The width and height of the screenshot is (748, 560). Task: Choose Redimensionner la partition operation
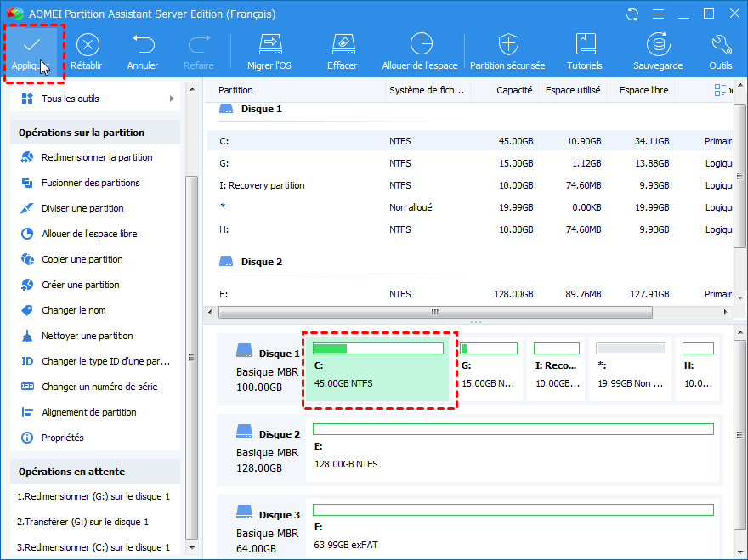click(97, 157)
